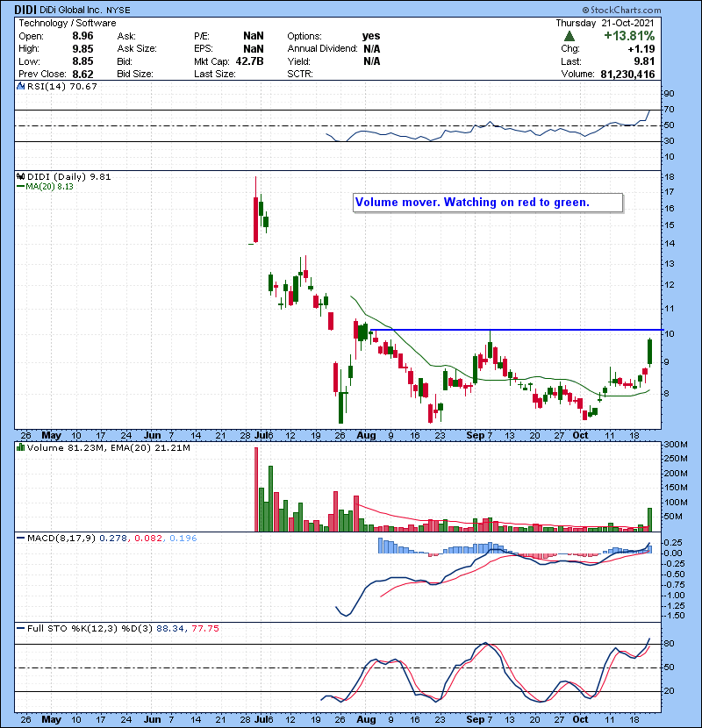Click the Open 8.96 value

coord(82,36)
